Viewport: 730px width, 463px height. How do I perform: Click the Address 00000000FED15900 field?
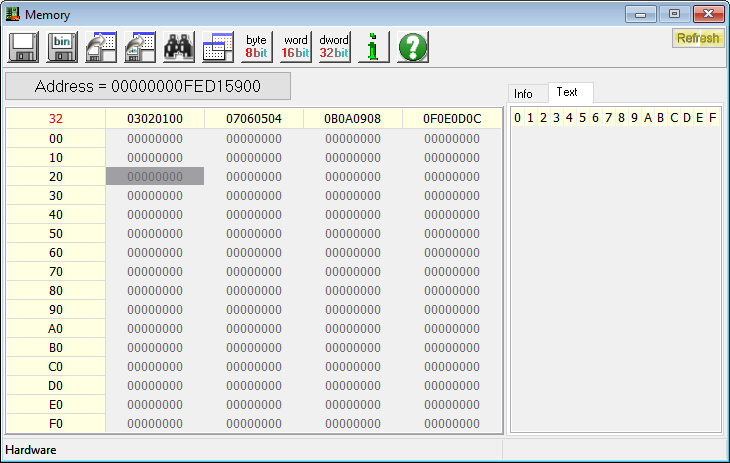click(x=148, y=86)
